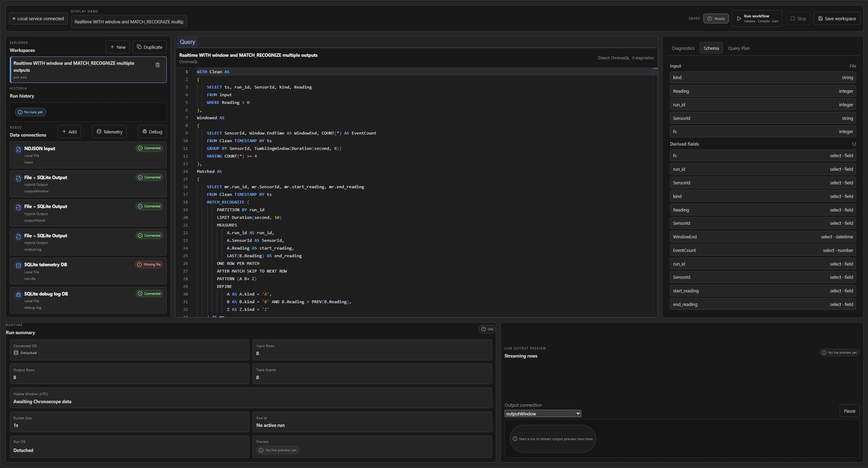Click the EventCount derived field row
The height and width of the screenshot is (468, 868).
[x=763, y=250]
